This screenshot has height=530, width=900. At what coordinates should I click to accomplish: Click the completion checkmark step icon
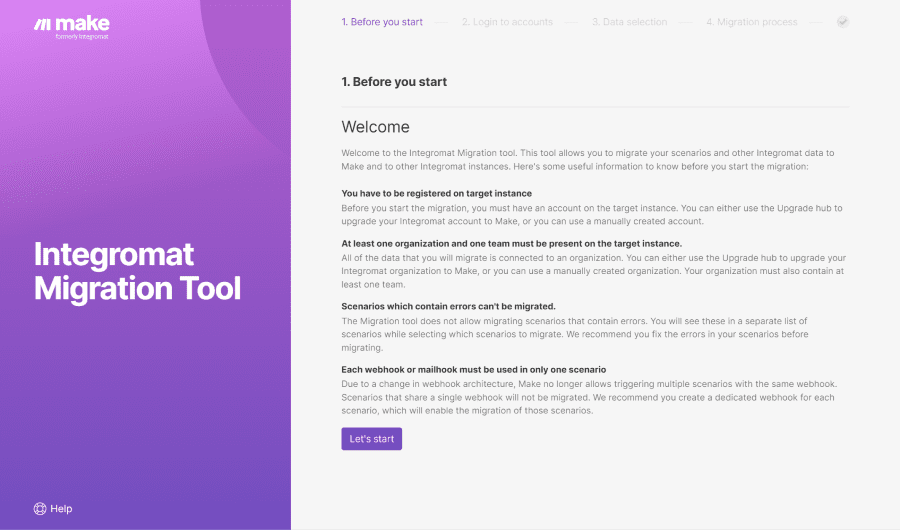click(843, 22)
